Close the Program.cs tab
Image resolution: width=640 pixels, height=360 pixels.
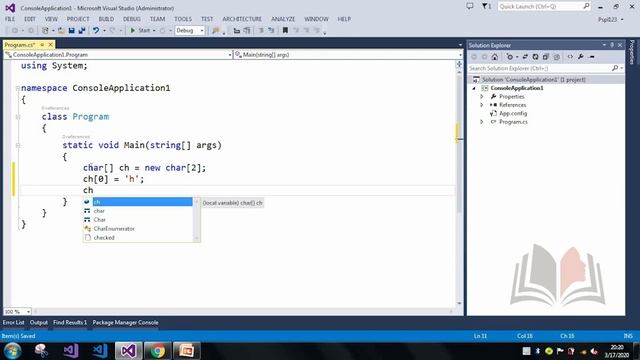51,44
